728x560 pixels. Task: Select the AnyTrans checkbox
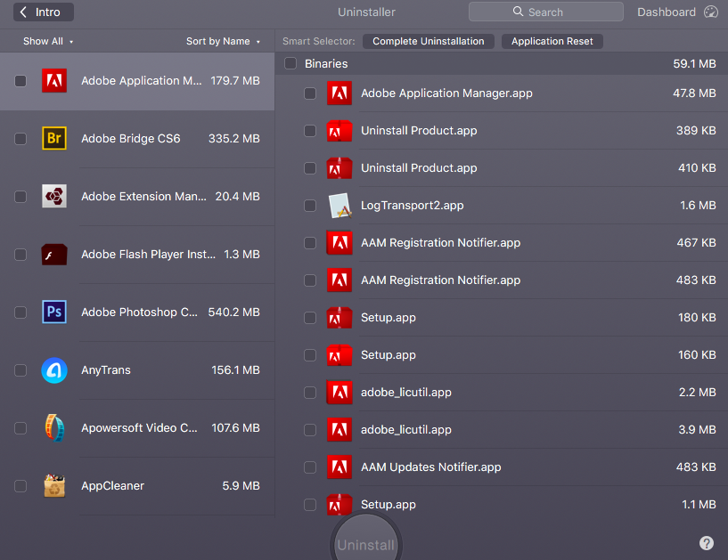click(x=20, y=370)
